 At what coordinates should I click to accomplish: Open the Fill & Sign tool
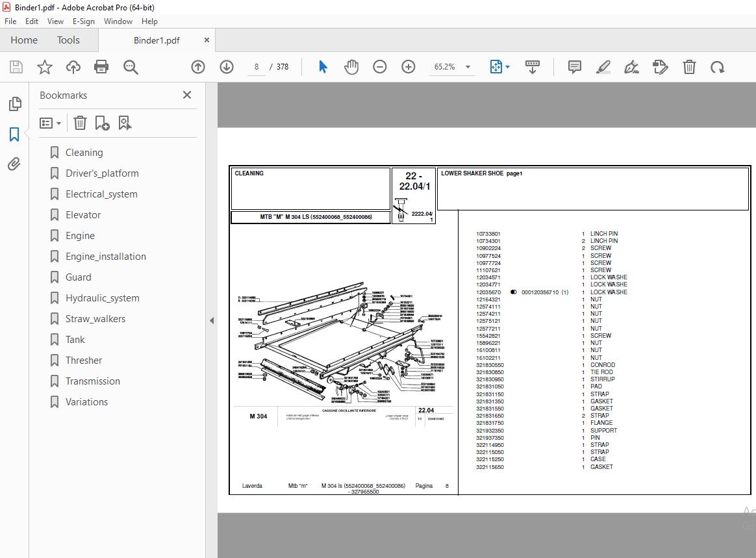click(x=631, y=67)
